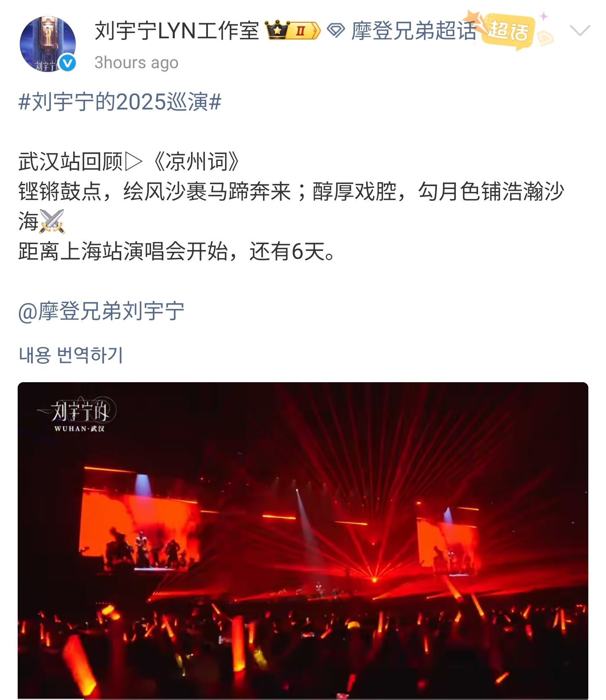Tap the gold crown membership badge
Viewport: 606px width, 700px height.
tap(277, 30)
